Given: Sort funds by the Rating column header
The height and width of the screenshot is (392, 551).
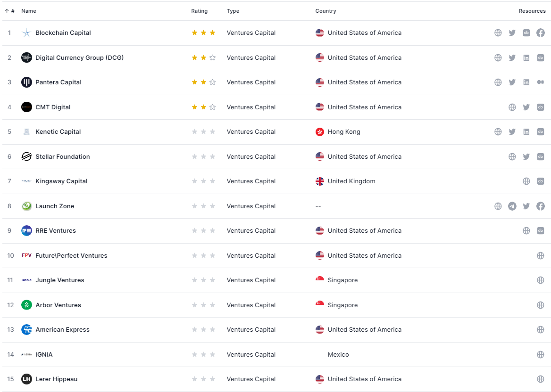Looking at the screenshot, I should (x=199, y=11).
